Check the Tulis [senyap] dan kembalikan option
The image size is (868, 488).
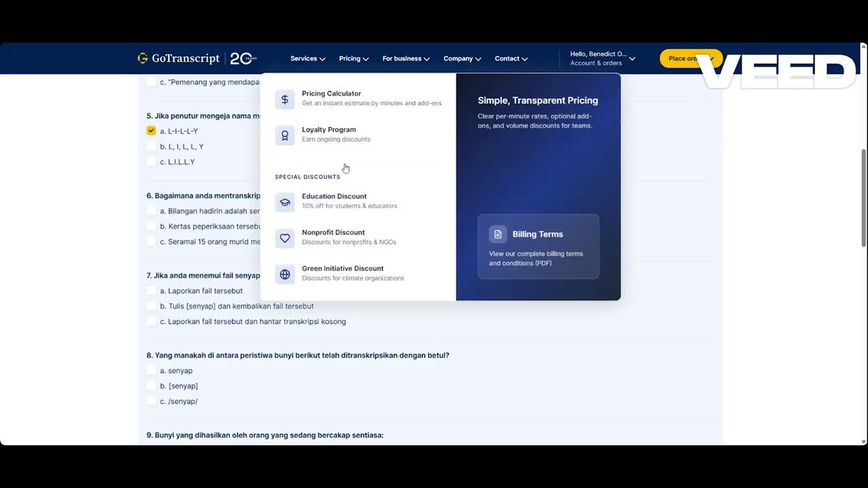[151, 306]
